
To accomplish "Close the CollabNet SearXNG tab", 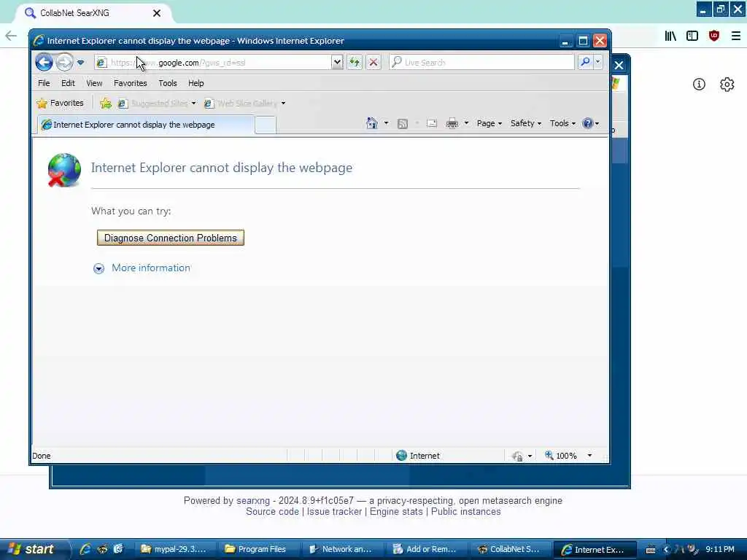I will click(x=157, y=13).
